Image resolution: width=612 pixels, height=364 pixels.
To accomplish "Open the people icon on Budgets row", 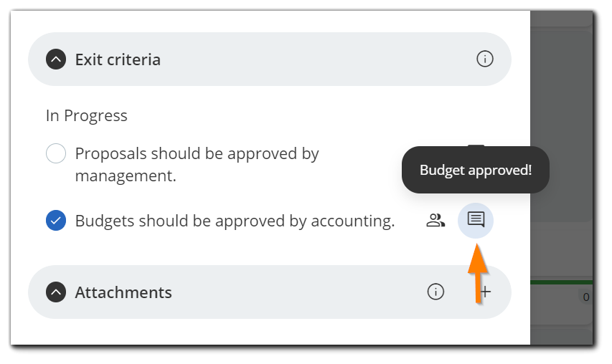I will (x=436, y=221).
